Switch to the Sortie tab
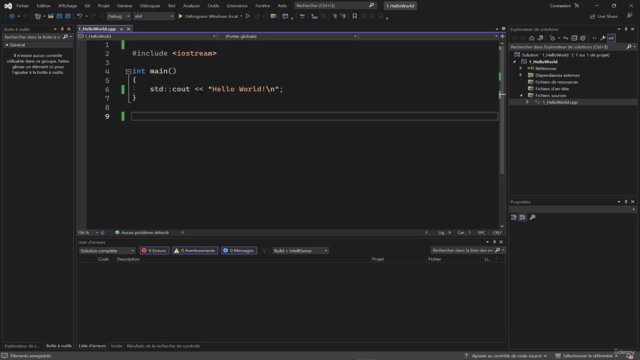 (x=116, y=346)
